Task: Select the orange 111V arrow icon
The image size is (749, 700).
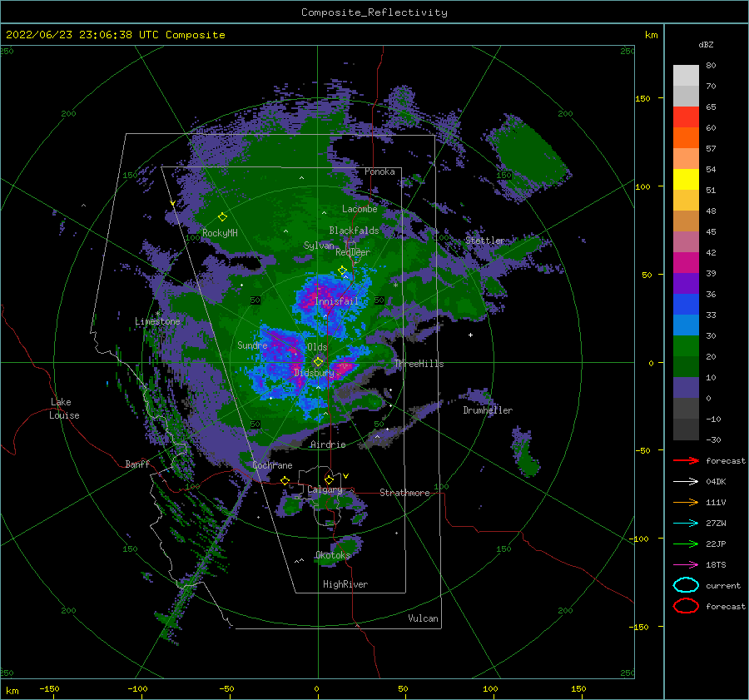Action: (x=686, y=502)
